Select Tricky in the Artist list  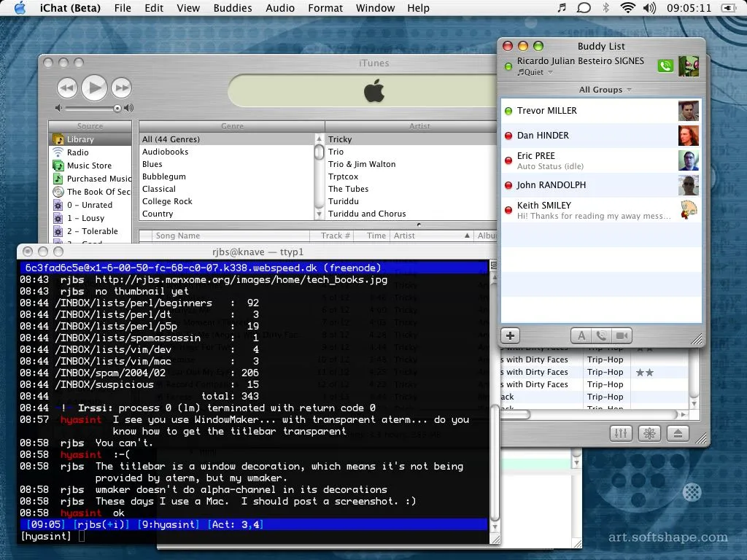click(x=411, y=139)
